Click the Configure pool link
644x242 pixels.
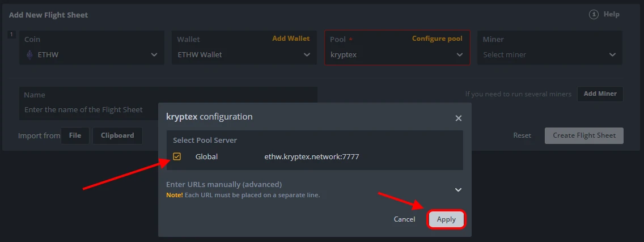(x=437, y=39)
